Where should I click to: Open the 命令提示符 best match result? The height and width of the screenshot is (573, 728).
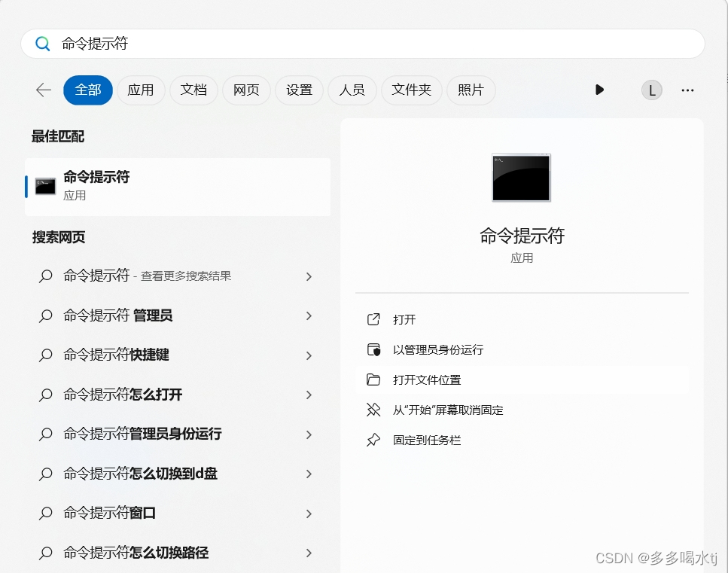[178, 187]
